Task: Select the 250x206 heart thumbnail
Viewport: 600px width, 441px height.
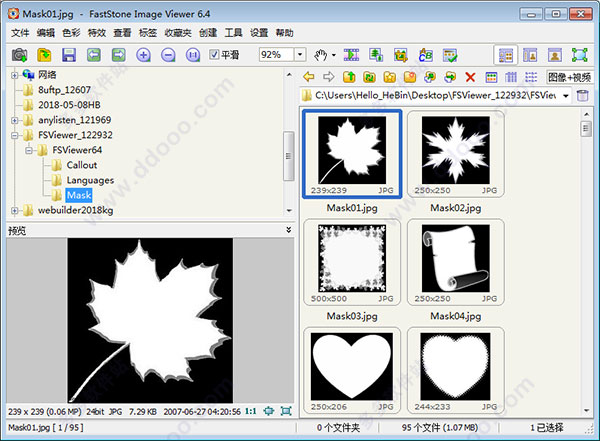Action: click(352, 370)
